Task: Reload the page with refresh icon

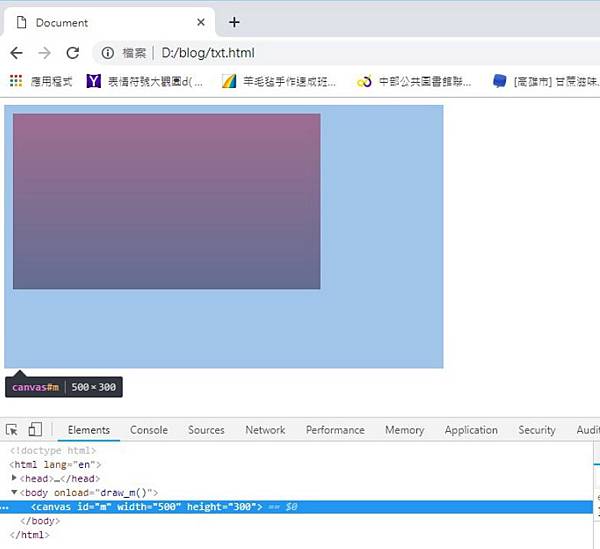Action: click(72, 53)
